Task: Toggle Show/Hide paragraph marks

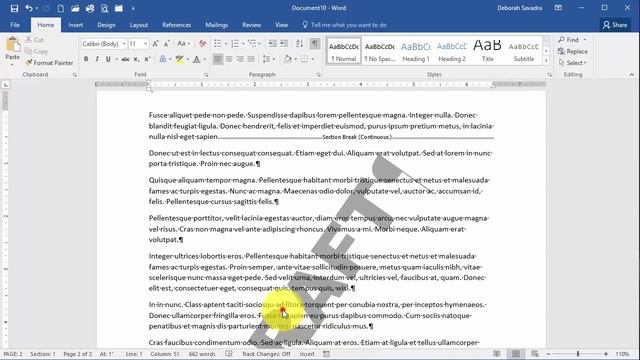Action: [315, 44]
